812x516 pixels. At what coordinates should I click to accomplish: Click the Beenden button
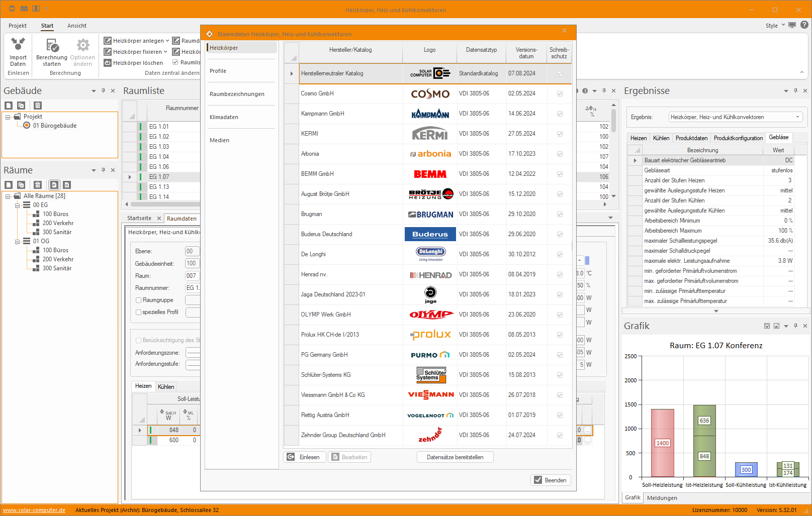coord(551,480)
